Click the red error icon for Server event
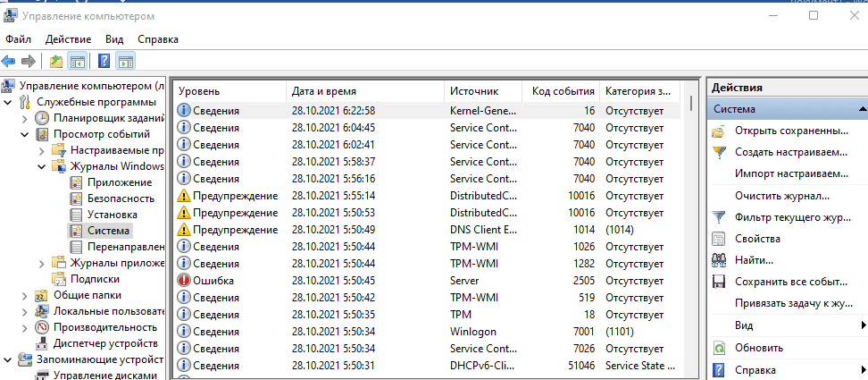 pos(184,281)
